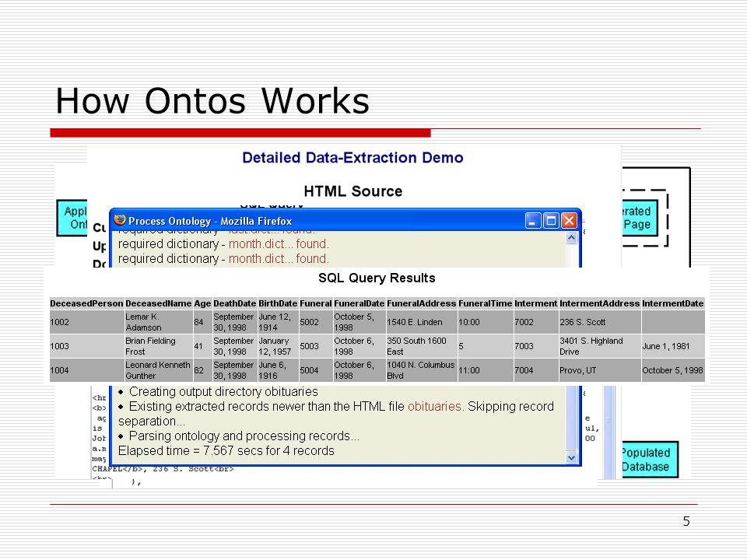
Task: Click the Firefox icon in Process Ontology title bar
Action: tap(120, 220)
